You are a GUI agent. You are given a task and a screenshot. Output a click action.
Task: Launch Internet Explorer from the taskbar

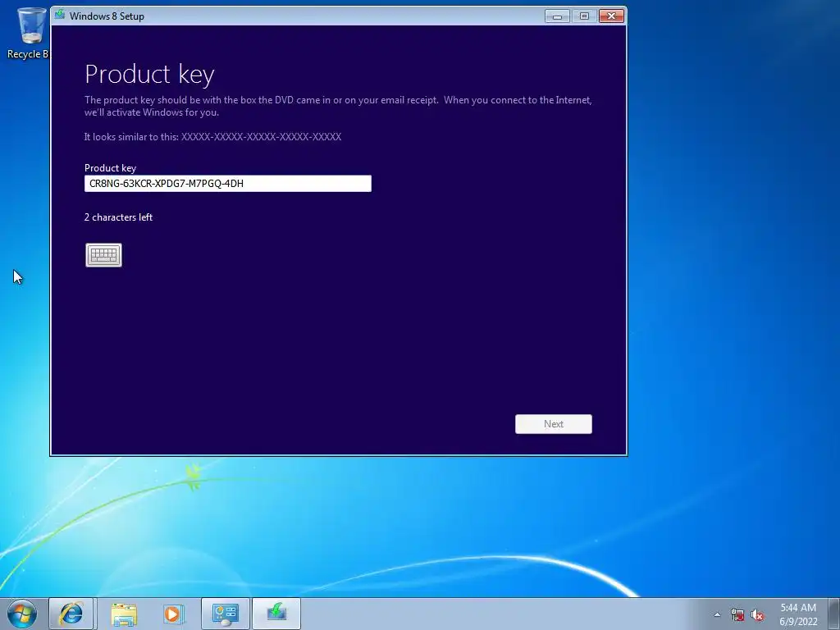(72, 614)
